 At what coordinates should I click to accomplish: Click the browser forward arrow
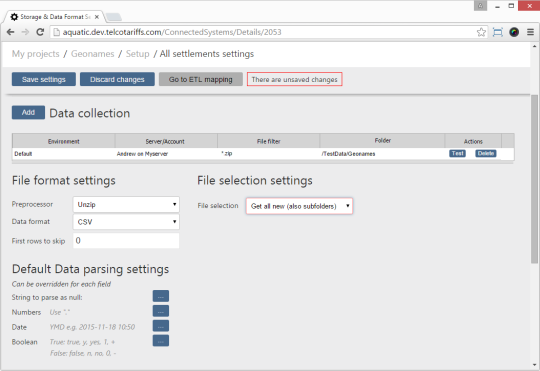(25, 32)
